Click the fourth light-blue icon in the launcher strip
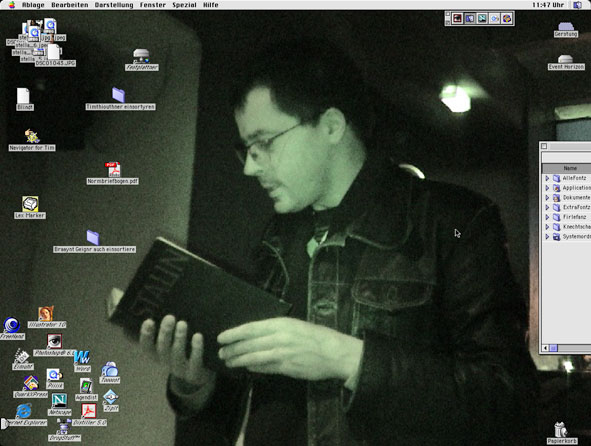The width and height of the screenshot is (591, 446). (x=495, y=18)
